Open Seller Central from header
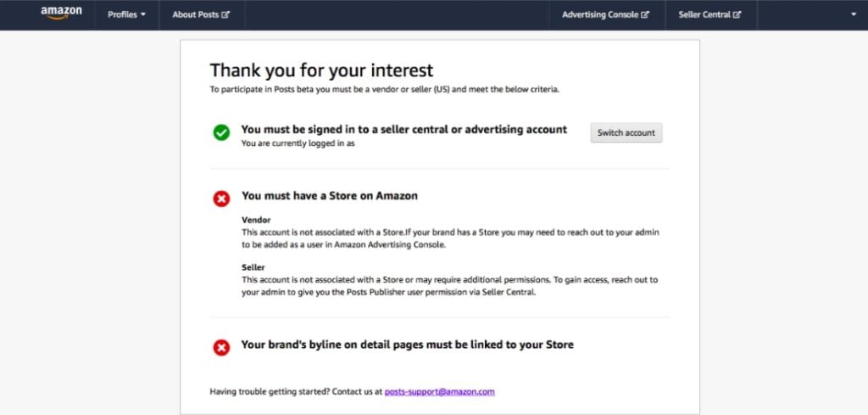 click(x=709, y=15)
